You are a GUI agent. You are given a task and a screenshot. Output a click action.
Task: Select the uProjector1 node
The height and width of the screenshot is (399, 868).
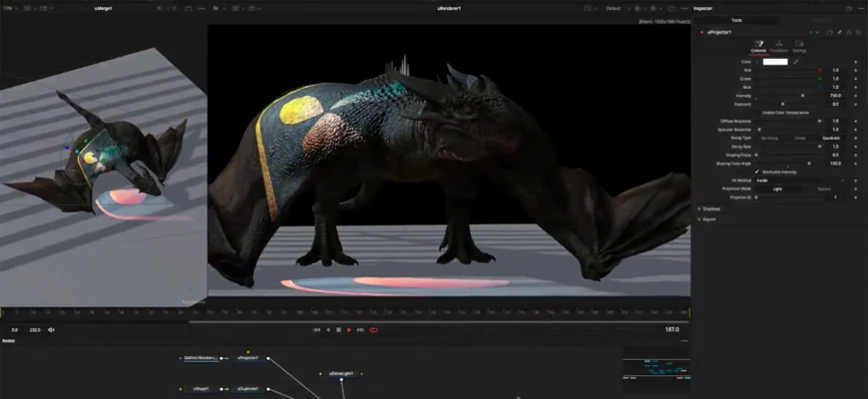247,358
